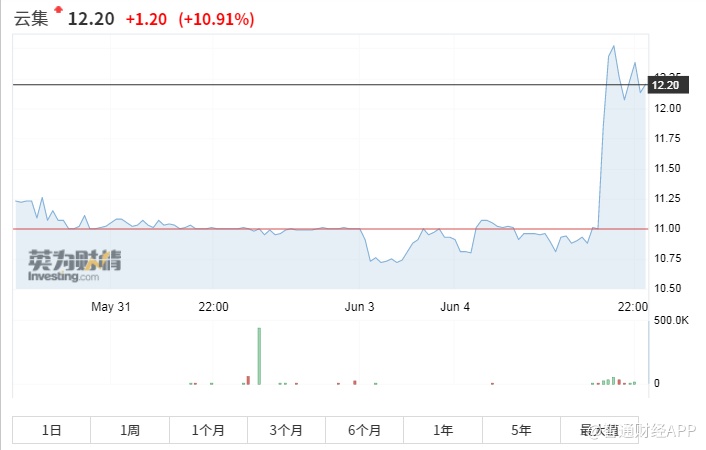Click the Jun 3 date label
This screenshot has height=450, width=706.
(x=358, y=307)
